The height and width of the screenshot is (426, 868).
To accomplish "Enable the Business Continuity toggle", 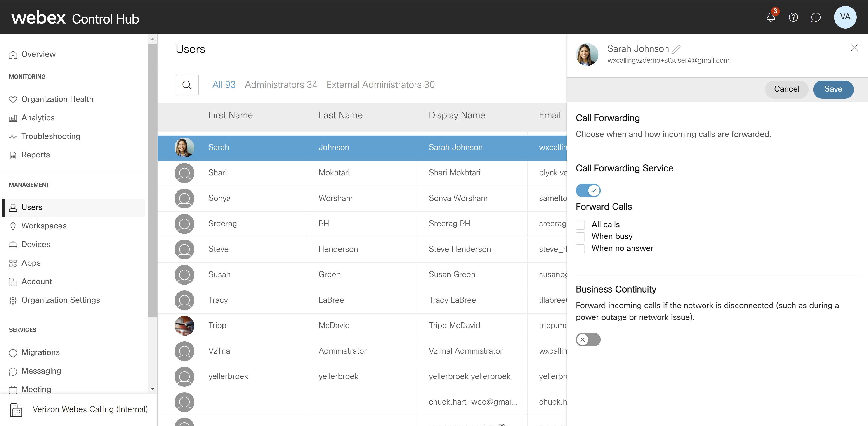I will [588, 340].
